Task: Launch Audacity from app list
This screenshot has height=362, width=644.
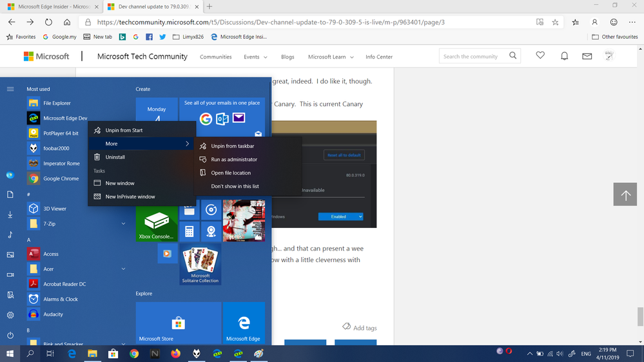Action: pos(53,314)
